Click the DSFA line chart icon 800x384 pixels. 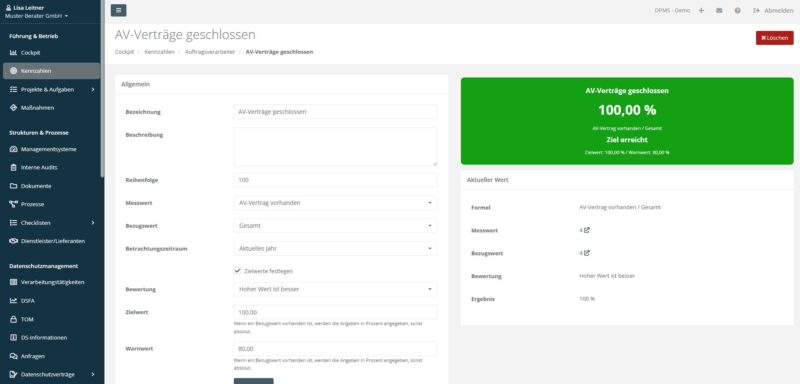[x=13, y=301]
